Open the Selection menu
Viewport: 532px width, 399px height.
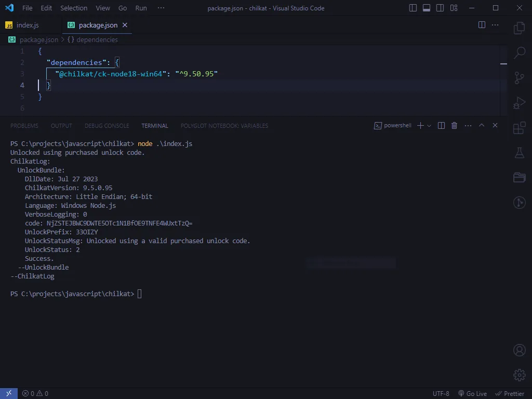pyautogui.click(x=74, y=8)
